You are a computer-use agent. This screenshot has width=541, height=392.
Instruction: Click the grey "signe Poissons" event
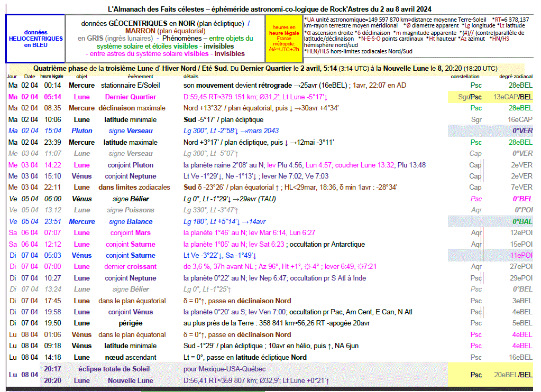pyautogui.click(x=131, y=210)
